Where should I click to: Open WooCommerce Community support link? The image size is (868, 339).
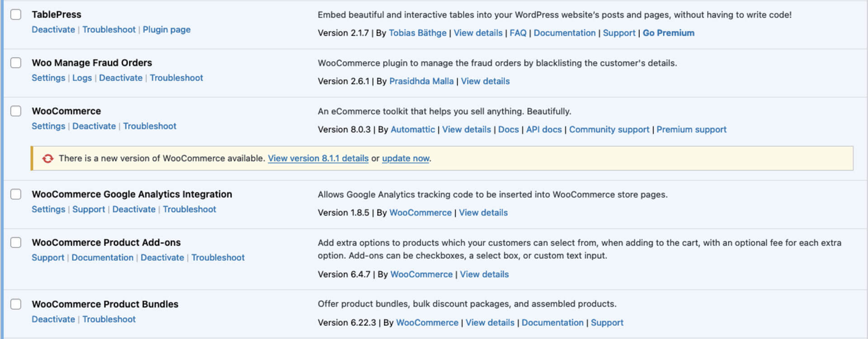pos(609,130)
